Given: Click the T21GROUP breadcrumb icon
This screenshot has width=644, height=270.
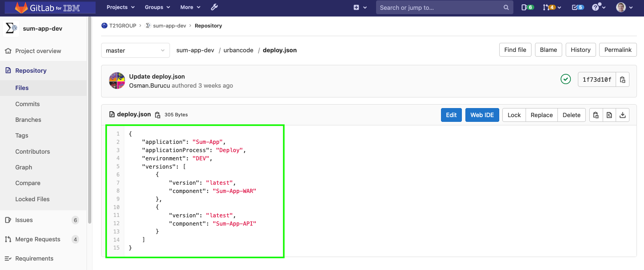Looking at the screenshot, I should pyautogui.click(x=104, y=26).
